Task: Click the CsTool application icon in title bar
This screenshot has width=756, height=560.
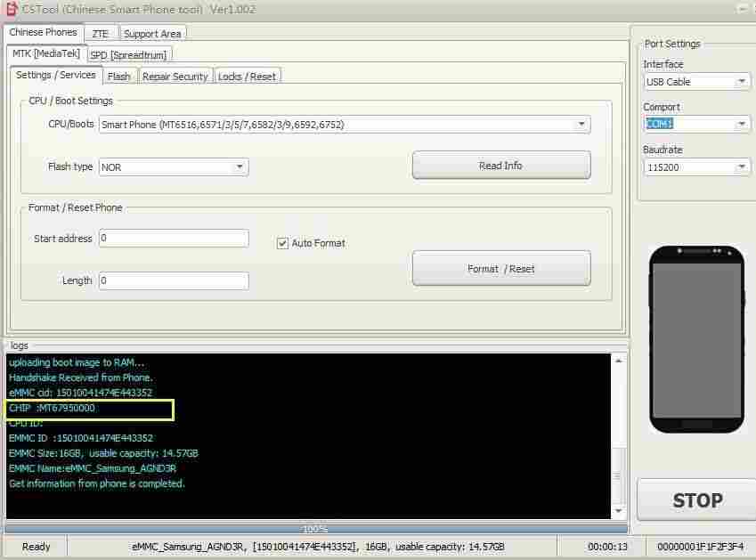Action: click(x=11, y=9)
